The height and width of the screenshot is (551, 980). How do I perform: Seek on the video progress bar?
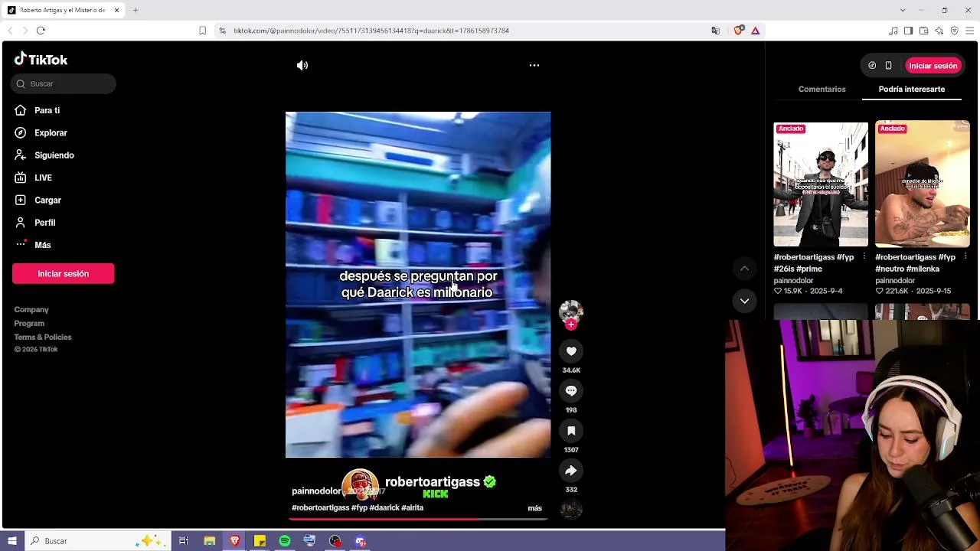[x=418, y=519]
